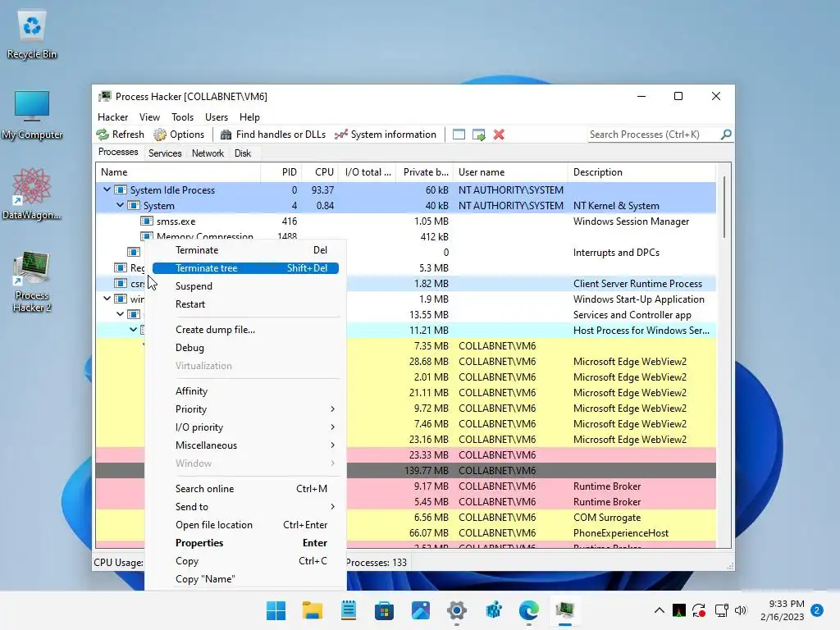The width and height of the screenshot is (840, 630).
Task: Choose Terminate in context menu
Action: click(245, 250)
